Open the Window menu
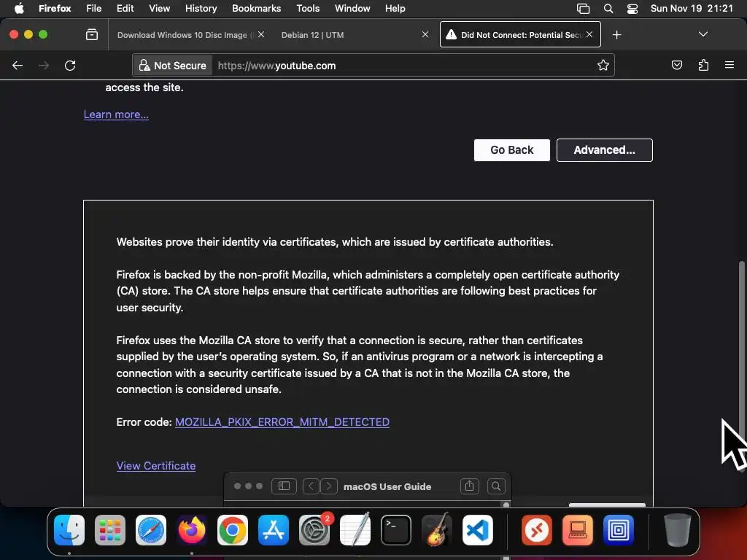747x560 pixels. [x=352, y=8]
